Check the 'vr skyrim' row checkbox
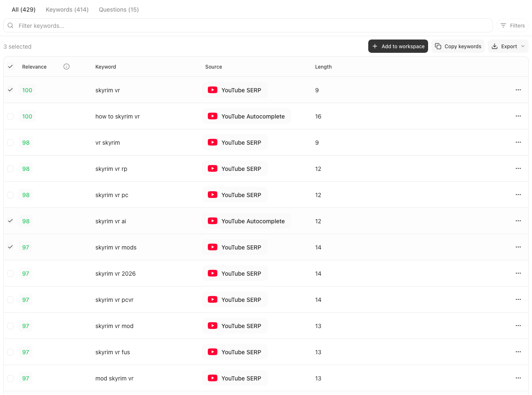The width and height of the screenshot is (532, 395). point(10,143)
